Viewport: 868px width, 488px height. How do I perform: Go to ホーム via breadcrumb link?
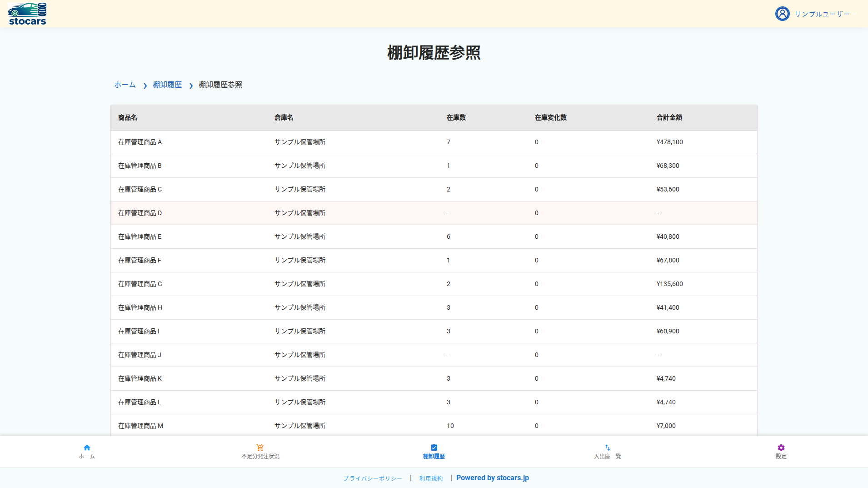(125, 85)
